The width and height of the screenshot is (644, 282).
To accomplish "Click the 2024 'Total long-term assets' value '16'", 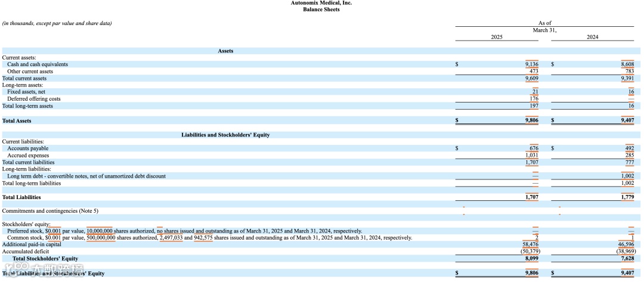I will click(x=631, y=106).
